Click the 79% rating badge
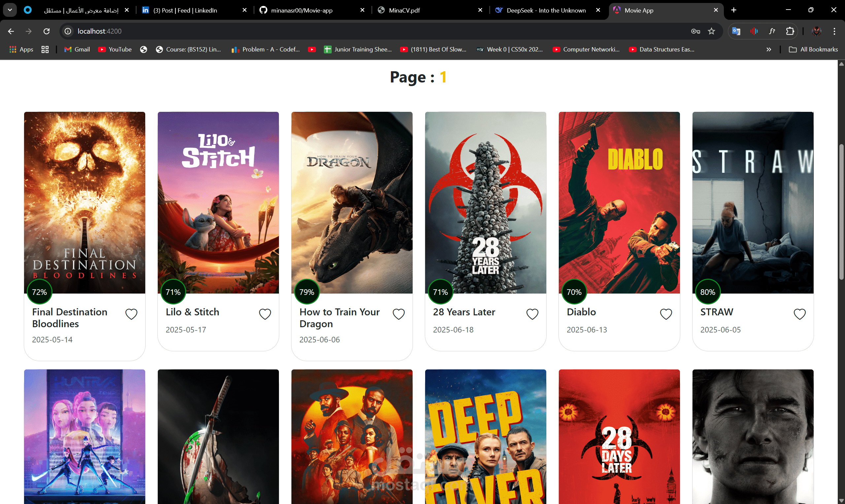845x504 pixels. click(307, 292)
